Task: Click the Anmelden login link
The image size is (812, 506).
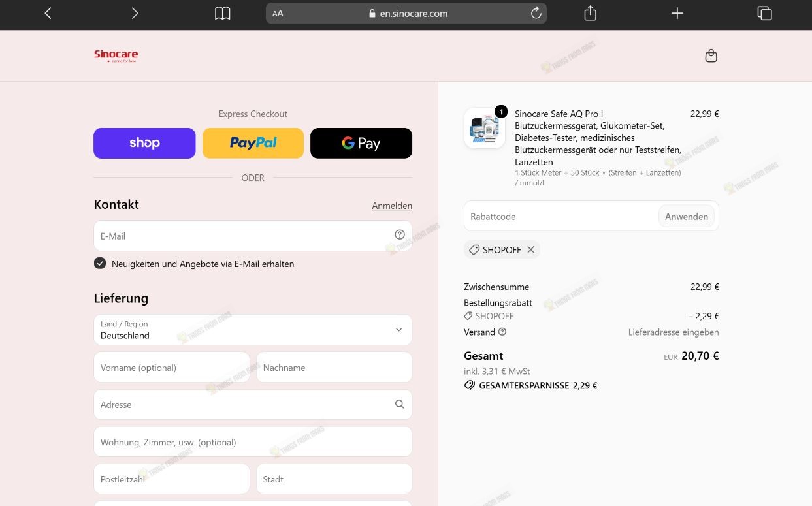Action: pyautogui.click(x=392, y=206)
